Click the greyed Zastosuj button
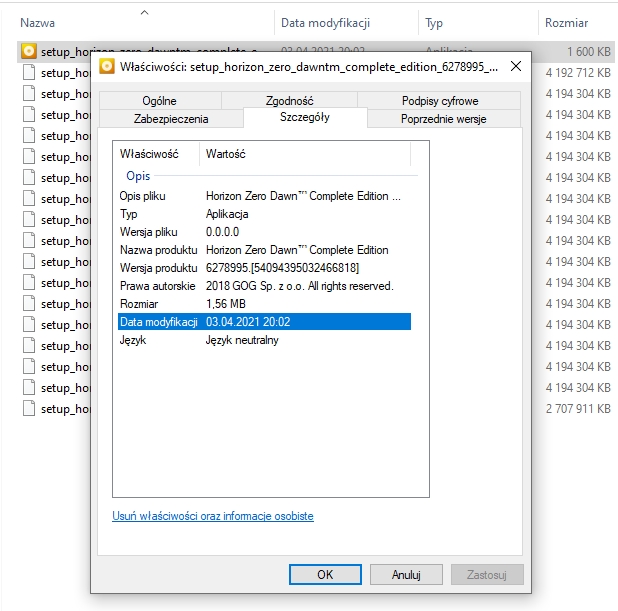This screenshot has height=611, width=618. [x=487, y=574]
